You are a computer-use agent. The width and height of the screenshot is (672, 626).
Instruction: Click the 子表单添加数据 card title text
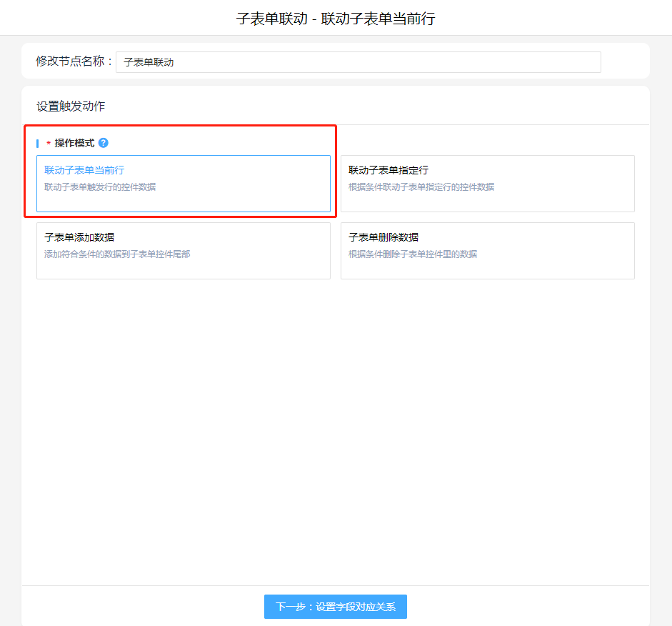[79, 237]
